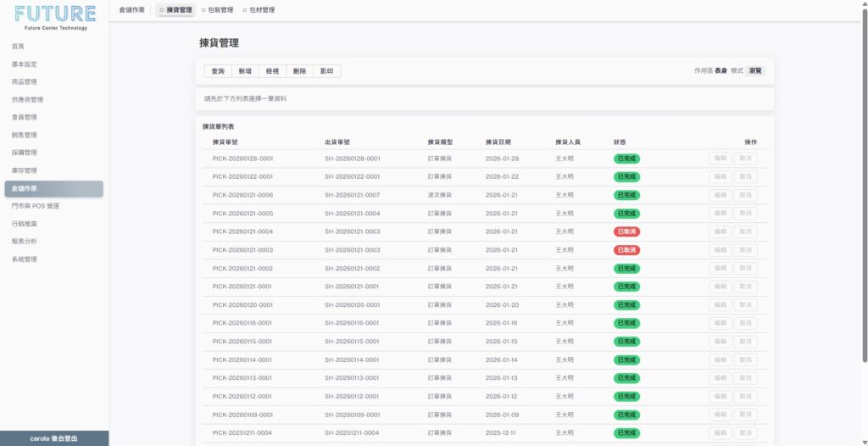Click the 揀貨單號 column header

point(225,142)
